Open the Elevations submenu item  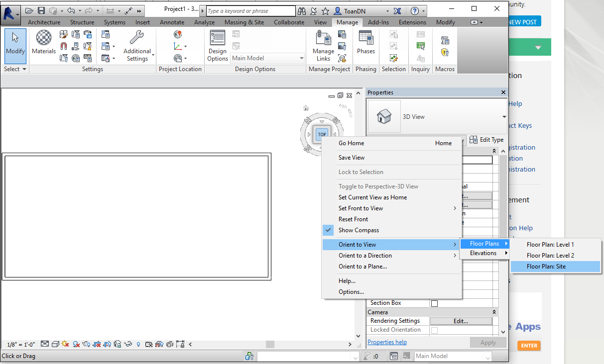[484, 253]
